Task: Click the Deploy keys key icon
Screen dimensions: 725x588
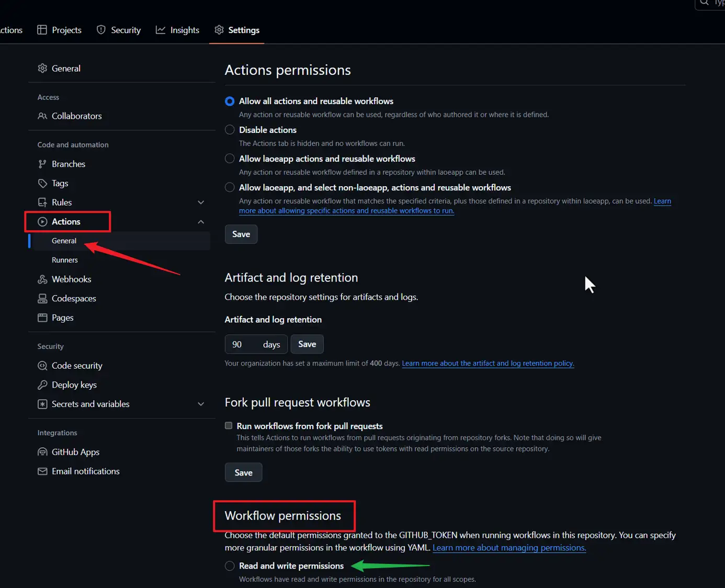Action: [42, 385]
